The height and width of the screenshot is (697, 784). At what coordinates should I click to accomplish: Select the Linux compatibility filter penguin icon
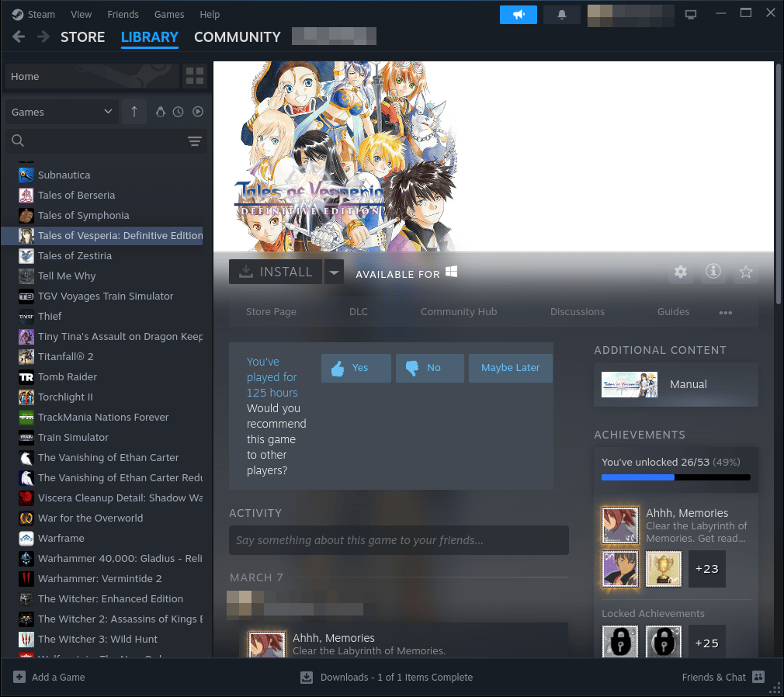[x=160, y=112]
